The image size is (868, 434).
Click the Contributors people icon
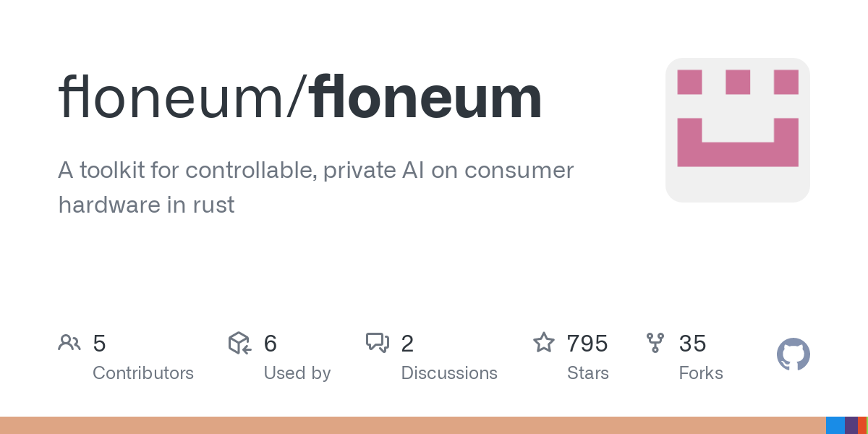(x=69, y=343)
